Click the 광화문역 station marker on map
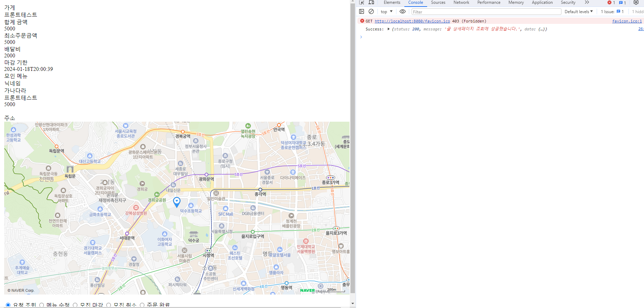The image size is (644, 308). click(x=206, y=175)
